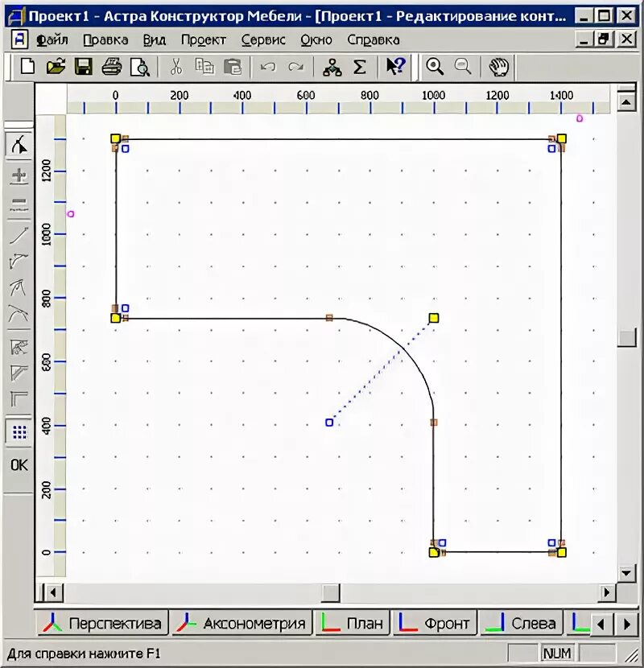The height and width of the screenshot is (668, 644).
Task: Save the project with the floppy icon
Action: coord(84,67)
